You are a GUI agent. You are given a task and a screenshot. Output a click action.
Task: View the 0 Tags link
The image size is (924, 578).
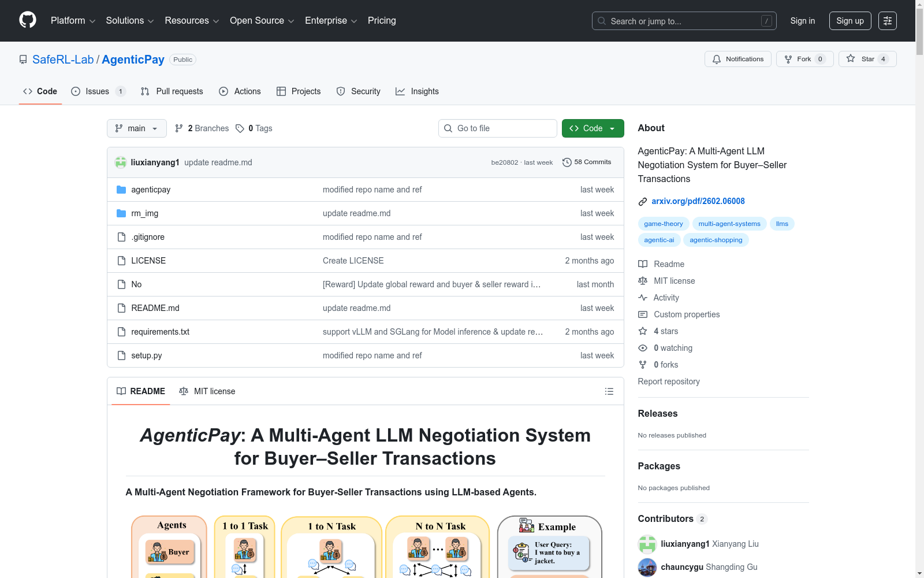point(254,128)
